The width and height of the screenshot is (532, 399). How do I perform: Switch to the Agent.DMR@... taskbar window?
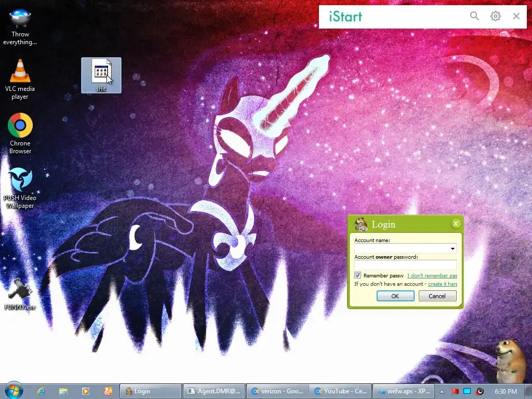(x=214, y=391)
